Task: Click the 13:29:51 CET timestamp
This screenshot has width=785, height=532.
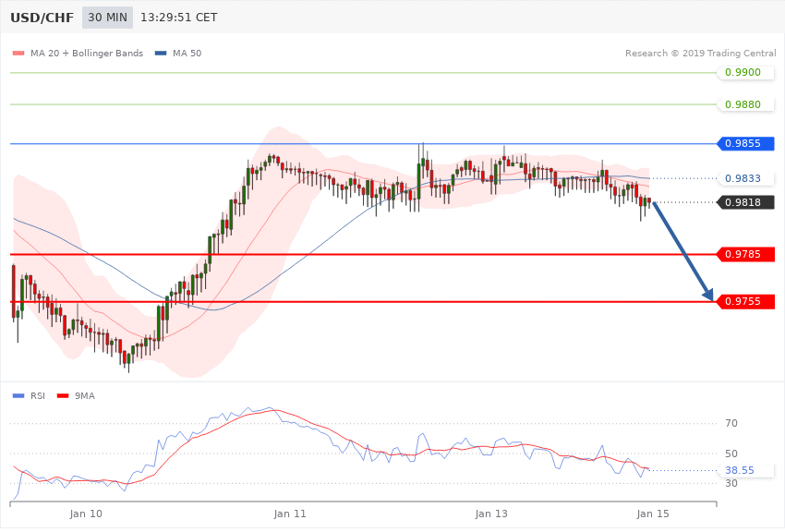Action: [x=179, y=18]
